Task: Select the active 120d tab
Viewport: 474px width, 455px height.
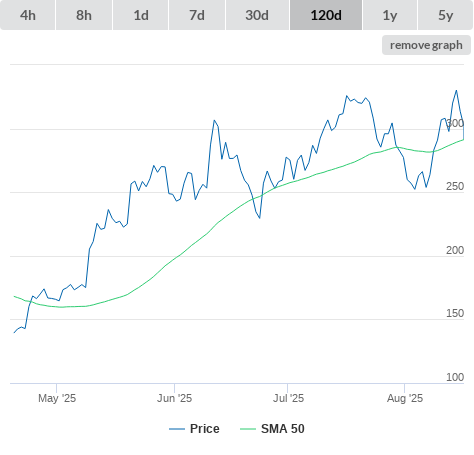Action: (x=326, y=15)
